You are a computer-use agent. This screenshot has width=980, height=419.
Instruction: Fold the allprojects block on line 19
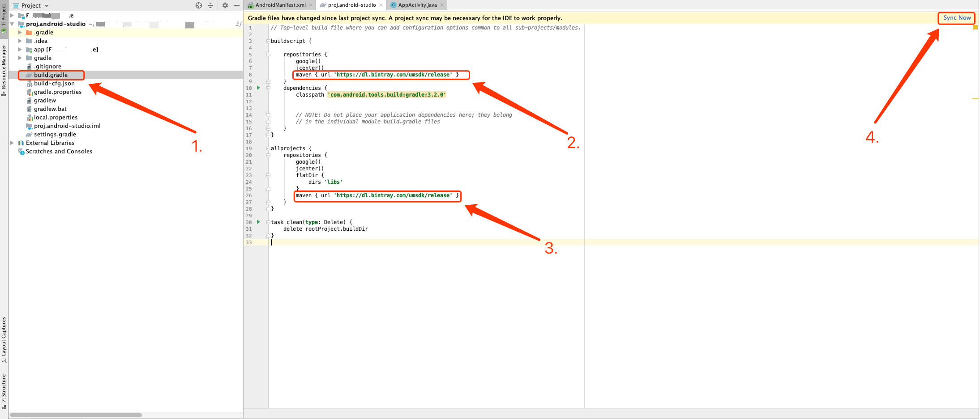[x=268, y=148]
